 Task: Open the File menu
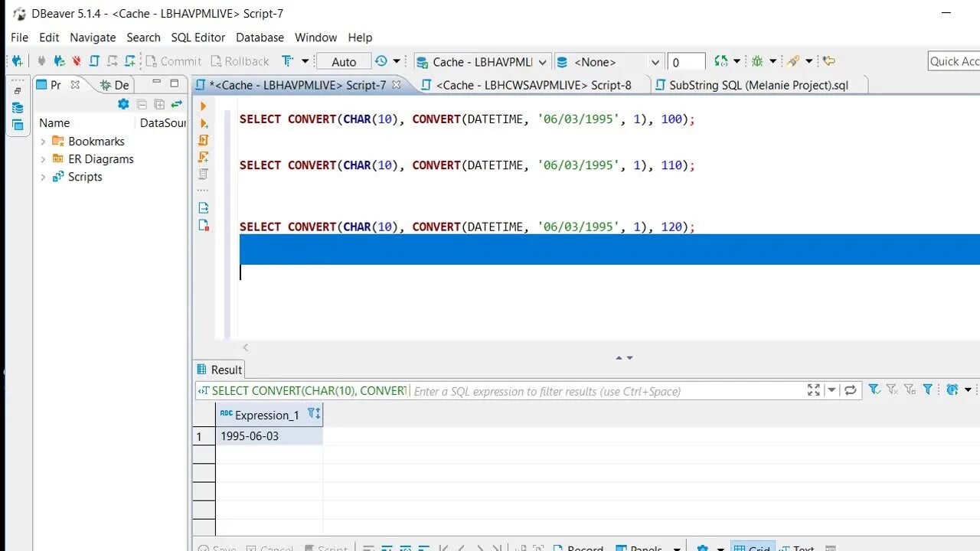[x=19, y=37]
